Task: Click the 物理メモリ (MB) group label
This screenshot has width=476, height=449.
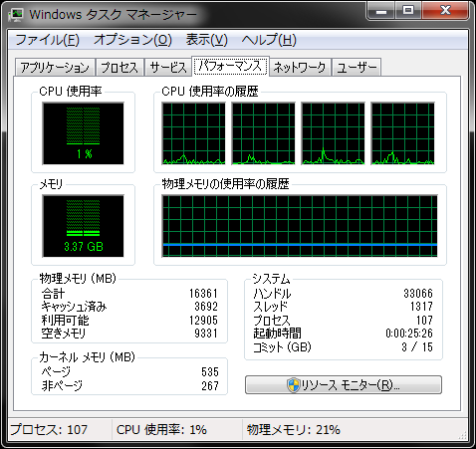Action: [x=78, y=278]
